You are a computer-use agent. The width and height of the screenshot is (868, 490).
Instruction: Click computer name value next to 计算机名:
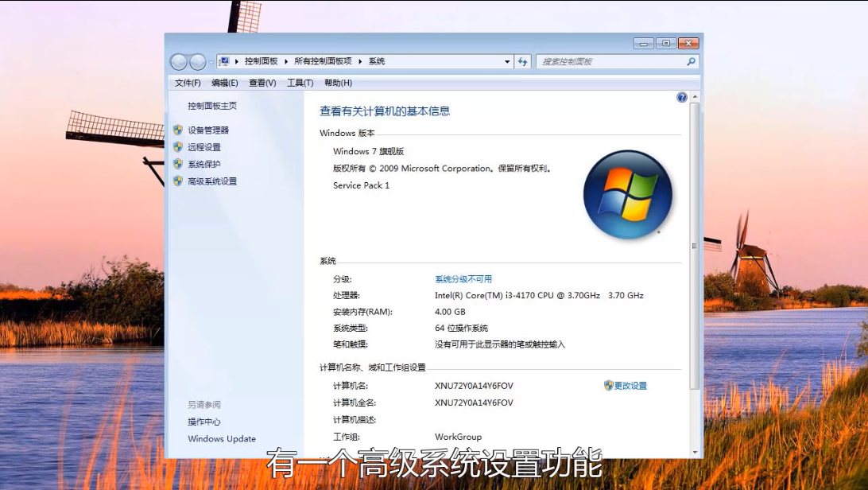pyautogui.click(x=474, y=385)
